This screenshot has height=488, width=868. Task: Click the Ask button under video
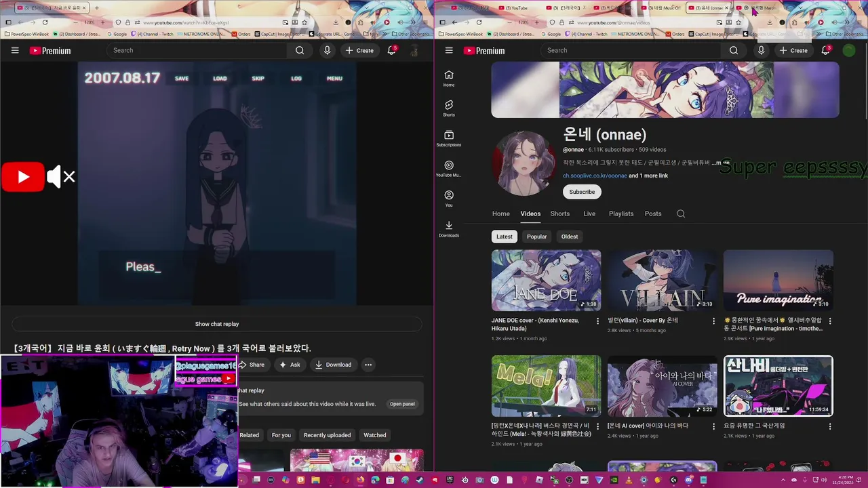290,365
